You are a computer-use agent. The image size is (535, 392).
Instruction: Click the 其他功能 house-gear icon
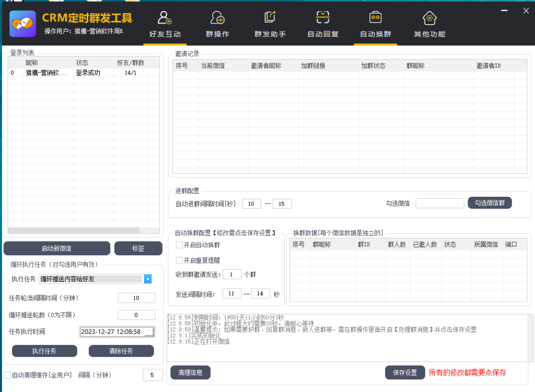click(x=429, y=18)
